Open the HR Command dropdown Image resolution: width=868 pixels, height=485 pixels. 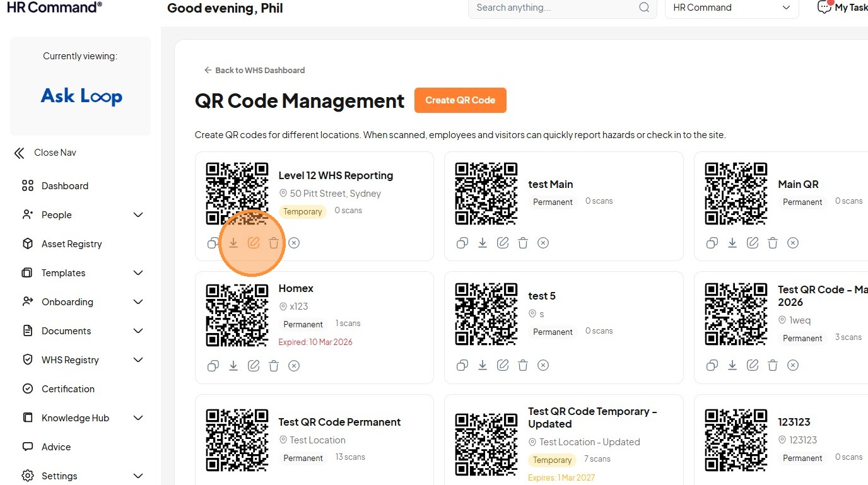tap(732, 8)
